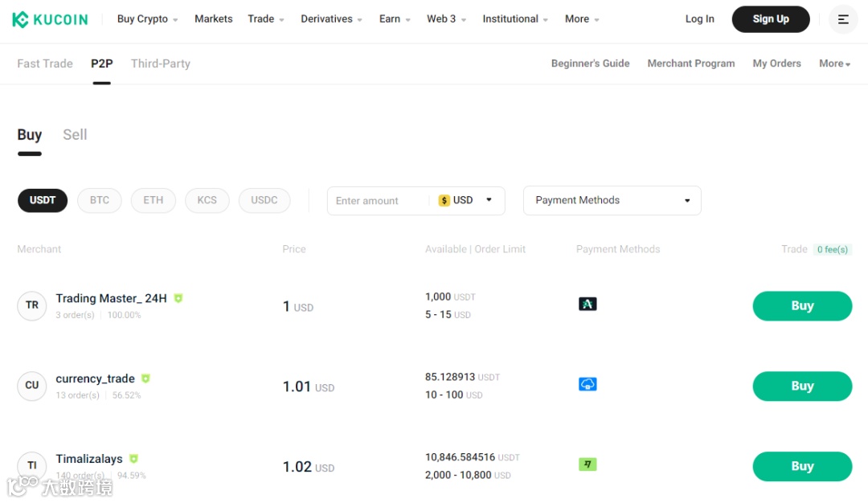Expand Derivatives menu
Viewport: 868px width, 503px height.
[332, 18]
